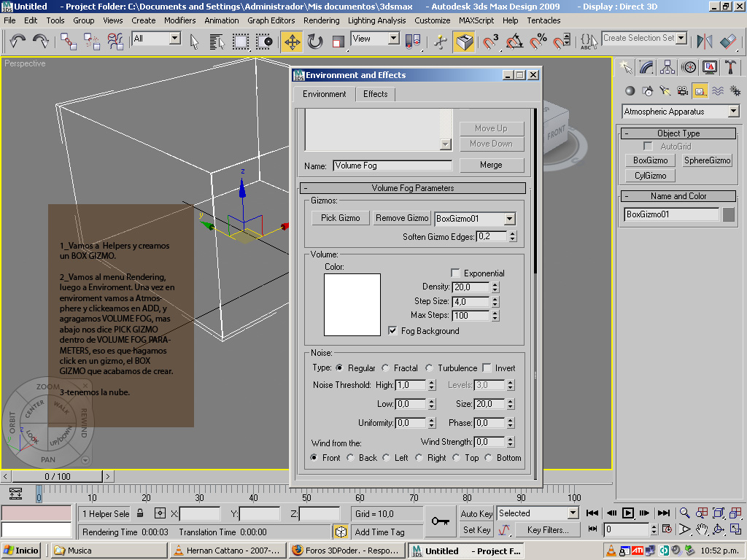This screenshot has width=747, height=560.
Task: Activate the Select and Scale tool
Action: pyautogui.click(x=338, y=42)
